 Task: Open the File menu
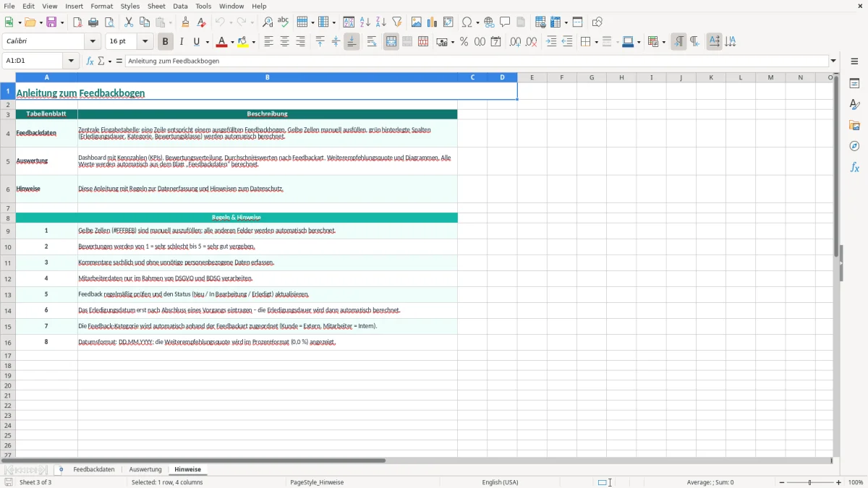click(x=9, y=6)
